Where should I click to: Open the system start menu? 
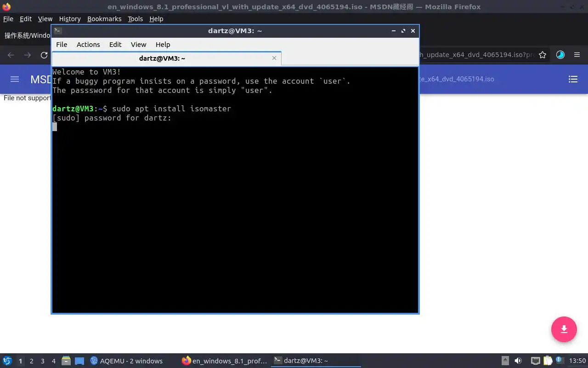(7, 361)
